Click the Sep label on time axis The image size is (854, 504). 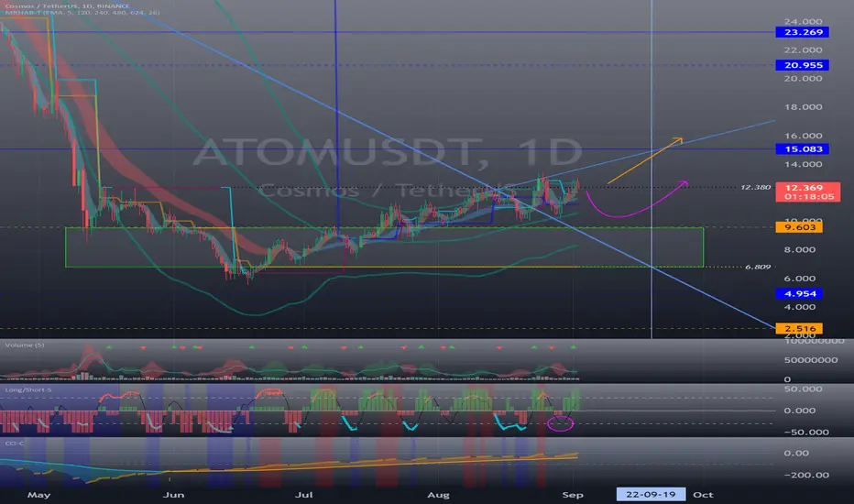click(573, 495)
